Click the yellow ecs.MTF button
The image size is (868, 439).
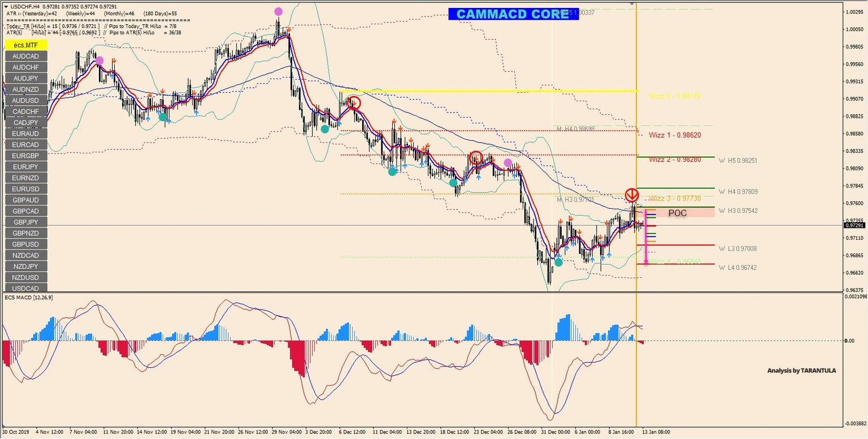[x=25, y=45]
